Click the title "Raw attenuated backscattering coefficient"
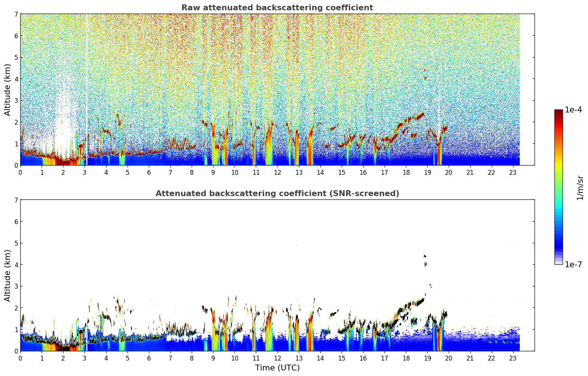This screenshot has width=588, height=376. [x=277, y=8]
